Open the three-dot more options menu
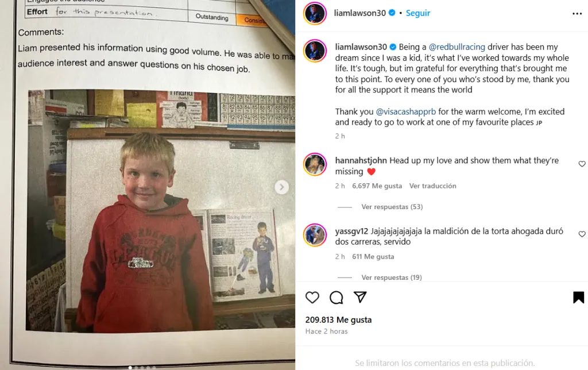Screen dimensions: 588x370 [577, 14]
